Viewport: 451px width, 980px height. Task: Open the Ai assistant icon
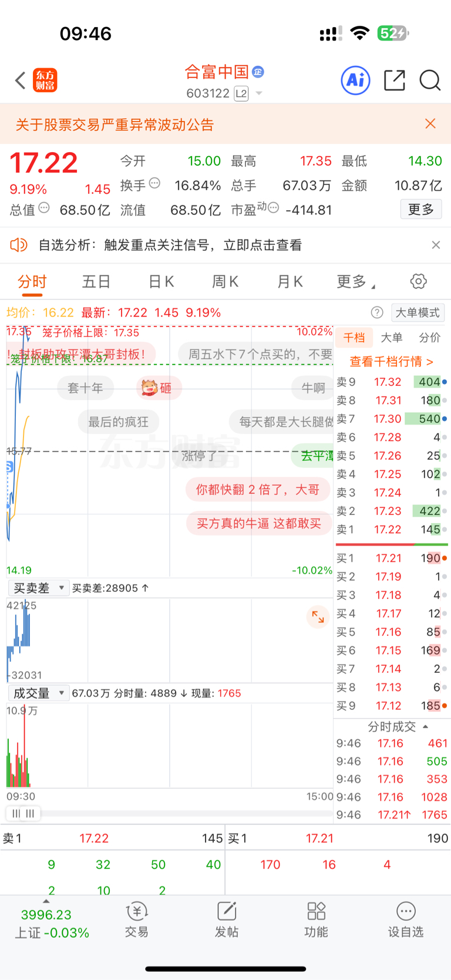tap(355, 80)
